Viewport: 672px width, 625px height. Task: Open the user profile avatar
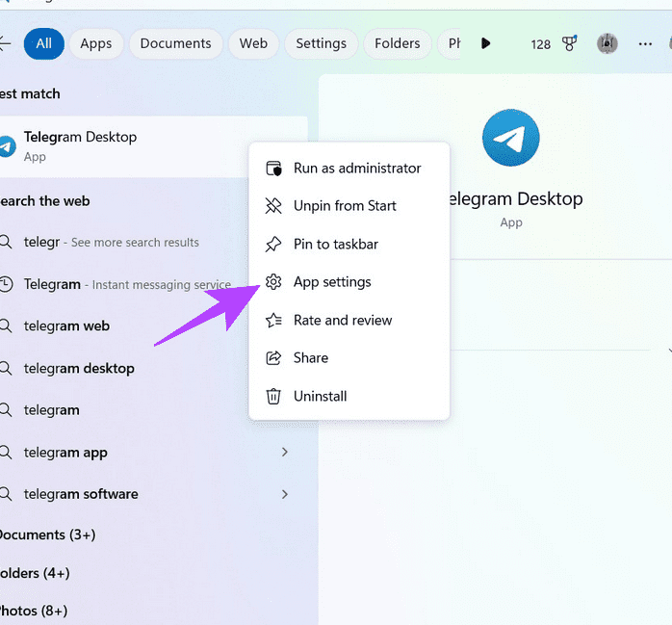coord(607,43)
